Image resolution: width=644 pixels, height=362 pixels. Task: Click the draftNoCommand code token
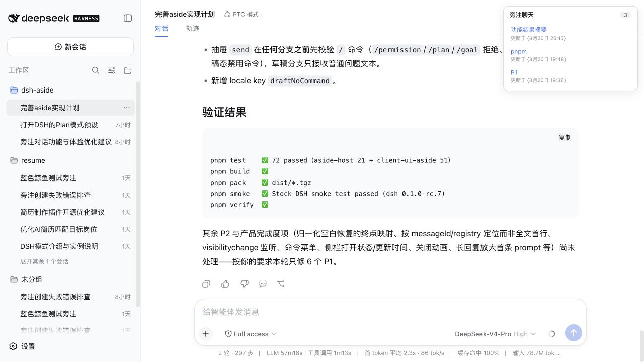coord(300,81)
